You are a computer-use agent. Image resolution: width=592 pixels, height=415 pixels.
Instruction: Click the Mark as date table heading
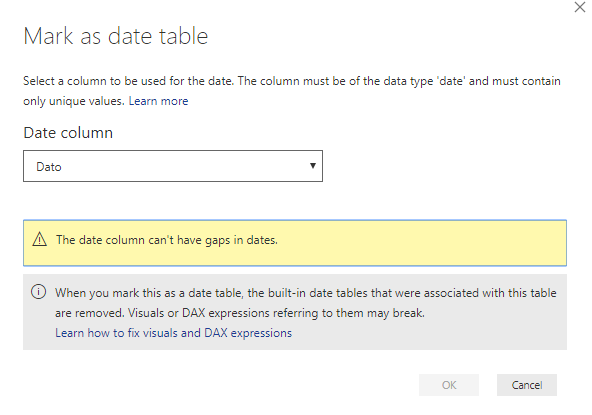(x=116, y=36)
